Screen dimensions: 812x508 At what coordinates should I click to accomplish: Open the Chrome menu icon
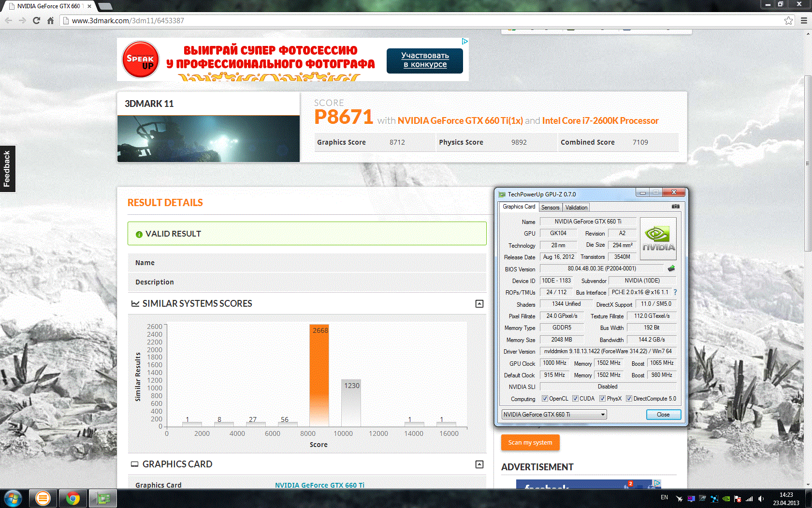[x=804, y=20]
